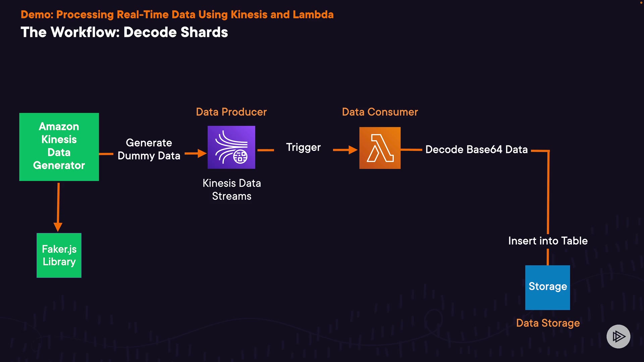Click the Trigger arrow label
The width and height of the screenshot is (644, 362).
(x=303, y=147)
